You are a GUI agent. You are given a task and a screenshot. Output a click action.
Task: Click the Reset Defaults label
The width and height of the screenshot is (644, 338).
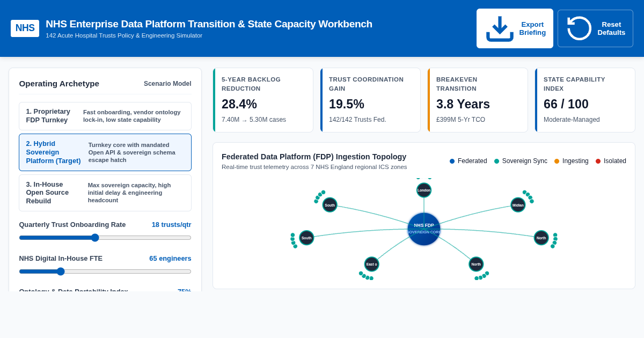[611, 28]
